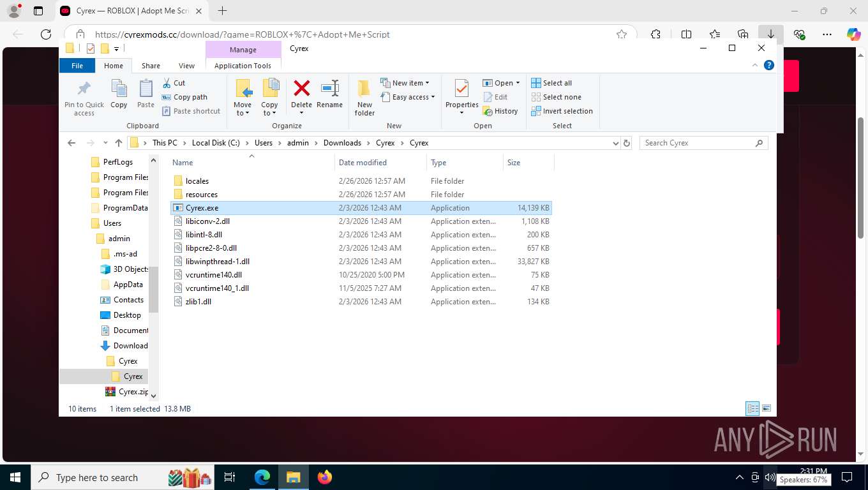868x490 pixels.
Task: Open the Easy access dropdown
Action: (x=408, y=97)
